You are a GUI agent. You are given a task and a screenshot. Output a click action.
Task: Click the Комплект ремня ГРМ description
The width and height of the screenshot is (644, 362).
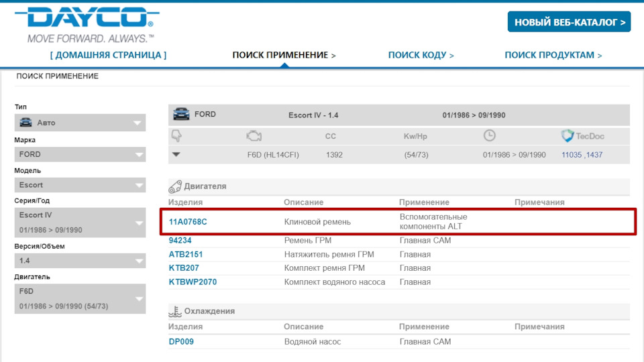point(325,268)
